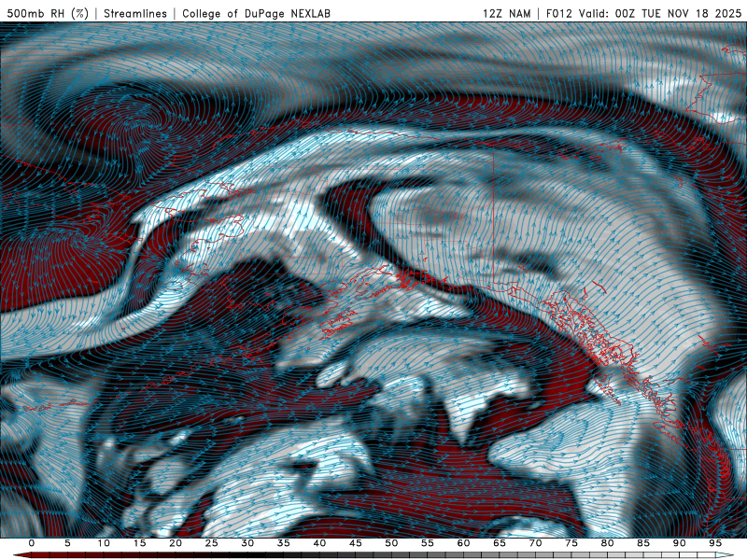This screenshot has height=560, width=747.
Task: Select the 90 value on the color scale
Action: click(679, 543)
